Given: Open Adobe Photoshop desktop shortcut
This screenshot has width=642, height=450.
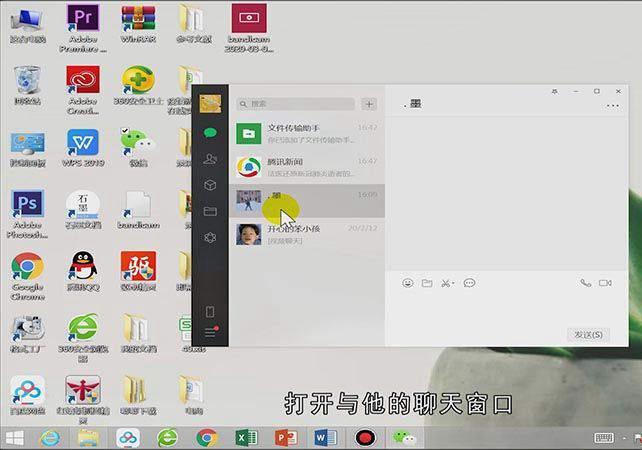Looking at the screenshot, I should 27,214.
